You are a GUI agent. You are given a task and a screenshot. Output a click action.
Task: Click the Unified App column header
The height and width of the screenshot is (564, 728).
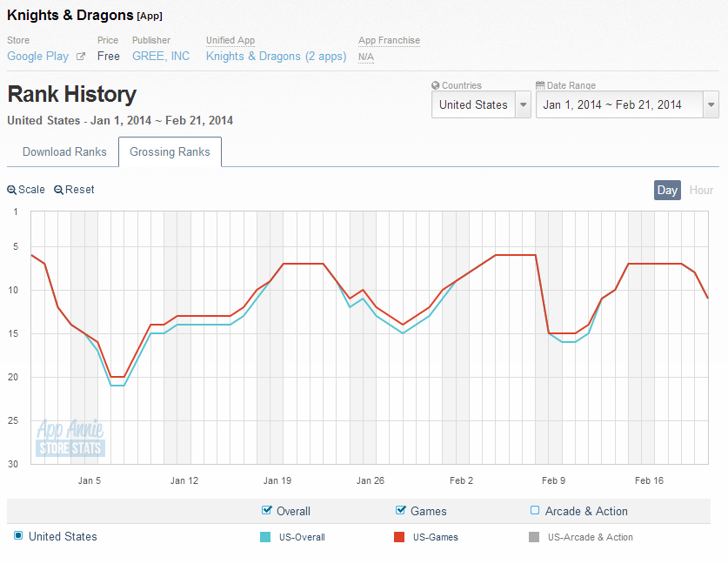pyautogui.click(x=230, y=40)
